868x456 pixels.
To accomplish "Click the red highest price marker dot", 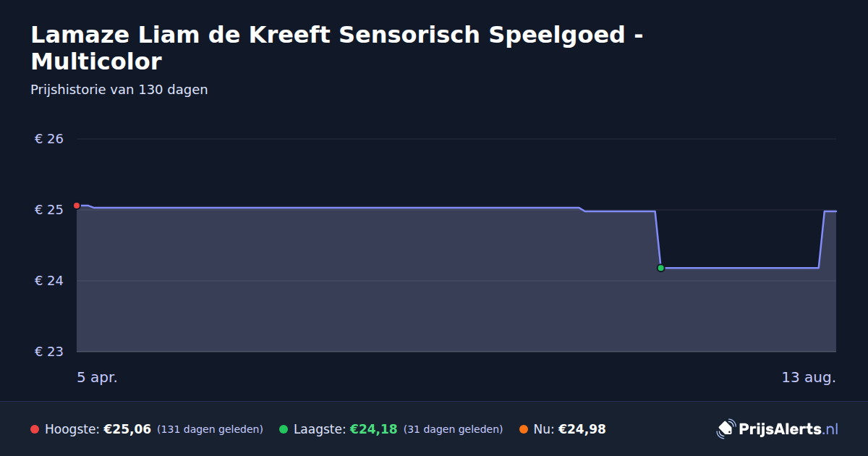I will pyautogui.click(x=77, y=206).
